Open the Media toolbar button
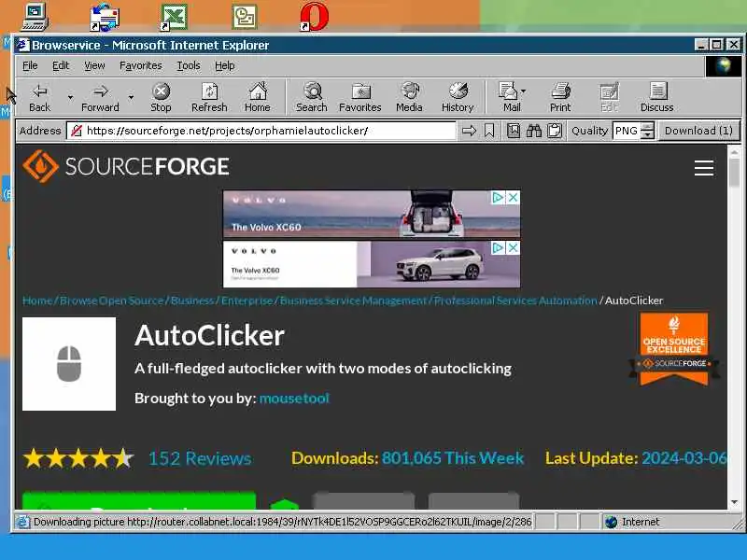747x560 pixels. click(409, 98)
